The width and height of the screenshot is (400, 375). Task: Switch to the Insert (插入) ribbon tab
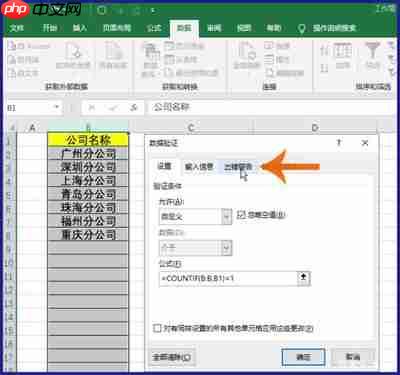(80, 28)
